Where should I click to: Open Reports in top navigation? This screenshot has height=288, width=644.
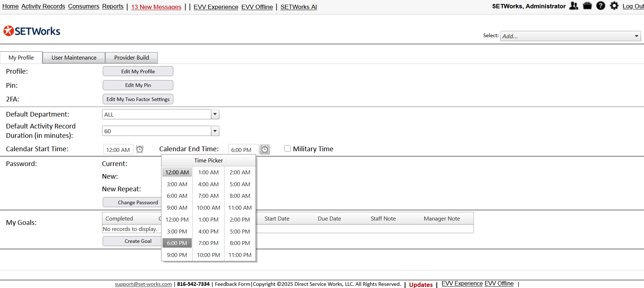point(113,6)
